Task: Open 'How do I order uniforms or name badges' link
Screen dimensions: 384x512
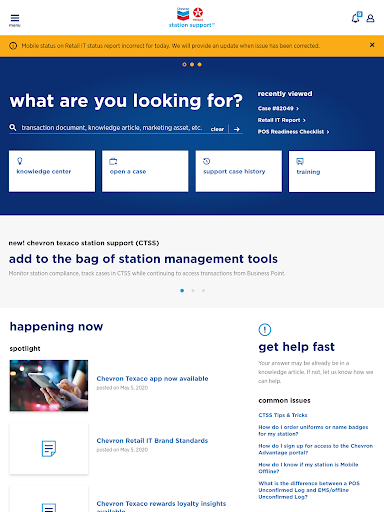Action: [313, 430]
